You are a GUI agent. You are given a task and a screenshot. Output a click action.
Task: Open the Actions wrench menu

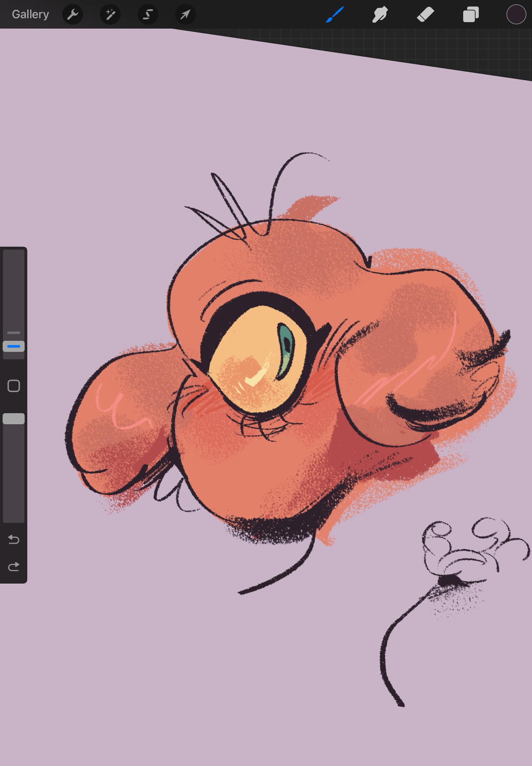pyautogui.click(x=72, y=15)
